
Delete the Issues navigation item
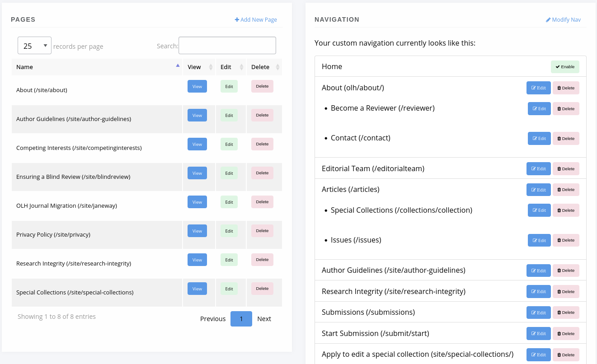566,240
